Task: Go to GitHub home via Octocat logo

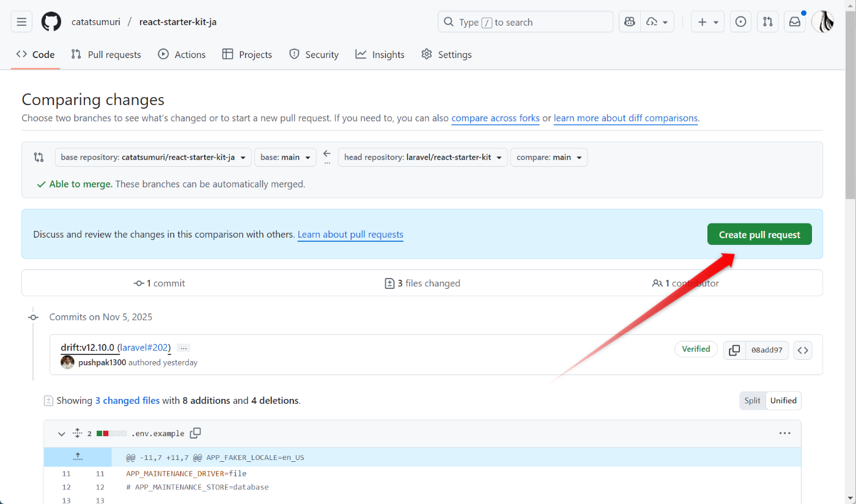Action: [51, 22]
